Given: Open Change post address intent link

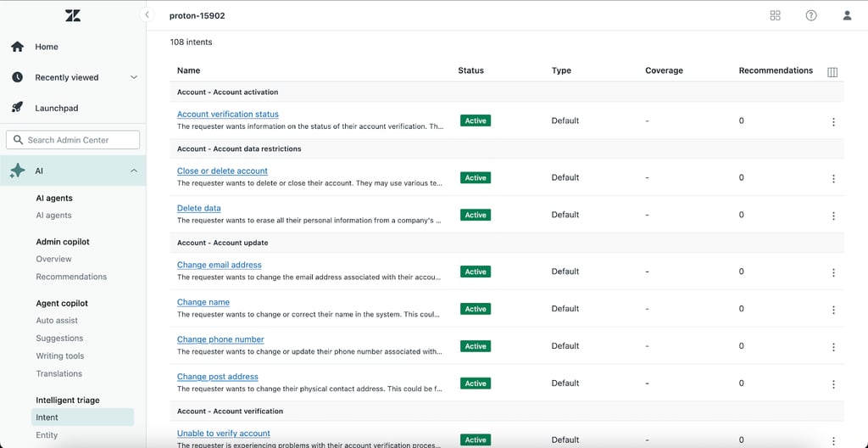Looking at the screenshot, I should point(218,377).
